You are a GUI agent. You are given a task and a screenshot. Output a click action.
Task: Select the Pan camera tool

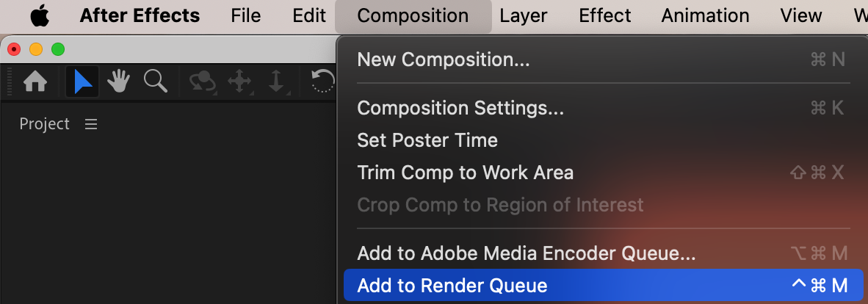coord(240,82)
